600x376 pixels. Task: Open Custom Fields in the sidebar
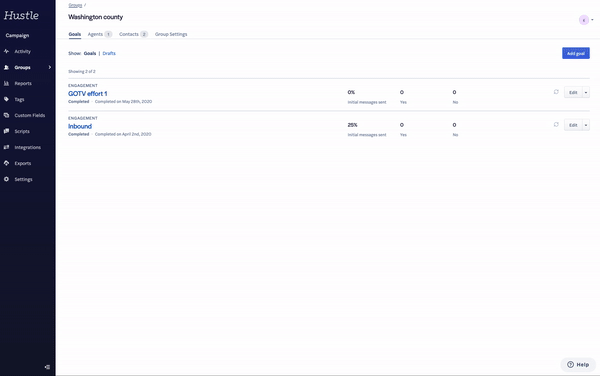[30, 115]
